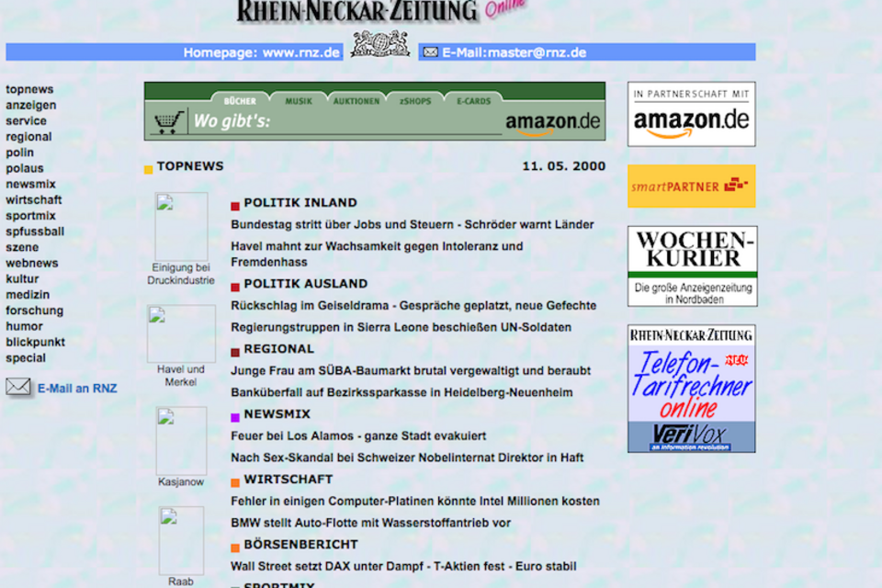Go to topnews in the left navigation
Screen dimensions: 882x588
[29, 89]
